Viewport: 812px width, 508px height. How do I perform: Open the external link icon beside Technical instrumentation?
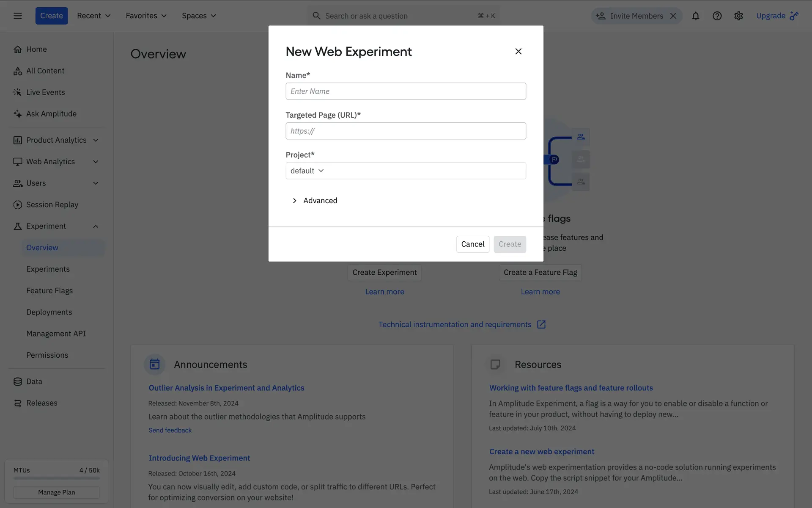541,324
